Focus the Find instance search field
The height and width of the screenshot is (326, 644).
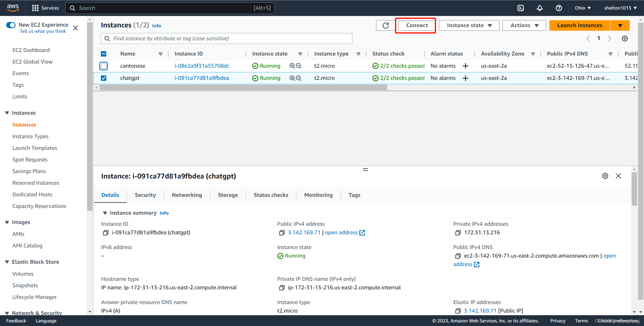226,38
